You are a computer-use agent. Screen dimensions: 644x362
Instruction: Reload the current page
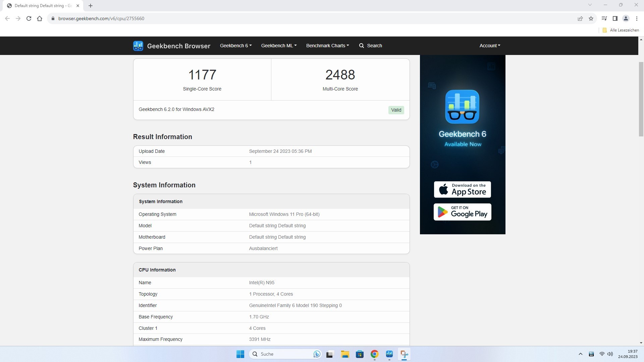[29, 18]
